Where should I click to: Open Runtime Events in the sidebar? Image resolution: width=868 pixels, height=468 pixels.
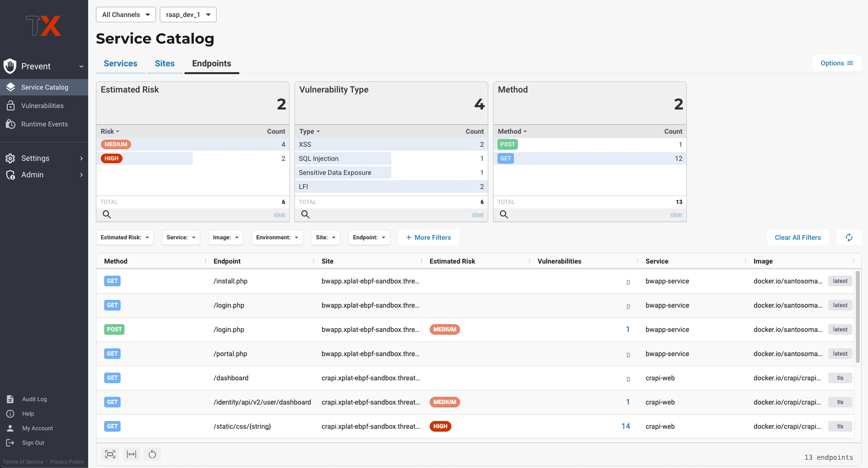pos(44,124)
